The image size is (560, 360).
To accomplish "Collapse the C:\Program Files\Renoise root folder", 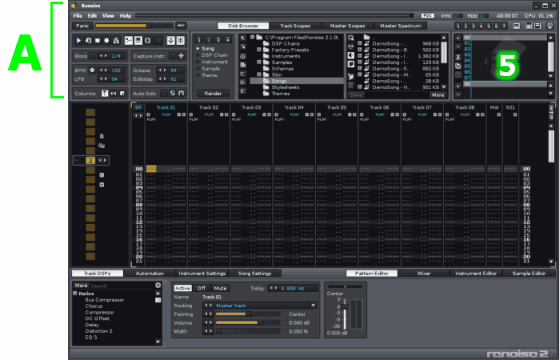I will (252, 37).
